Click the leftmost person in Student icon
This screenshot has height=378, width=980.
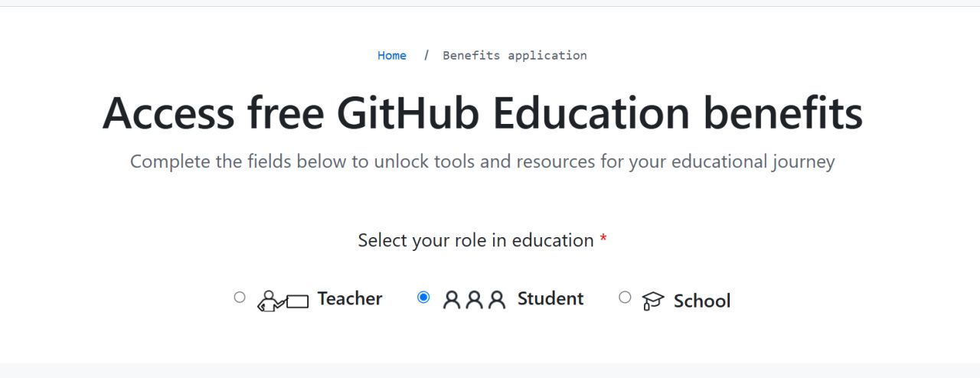pyautogui.click(x=452, y=300)
